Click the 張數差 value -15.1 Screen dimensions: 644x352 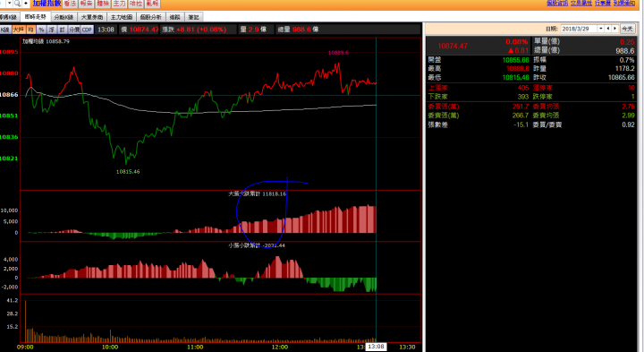tap(521, 124)
